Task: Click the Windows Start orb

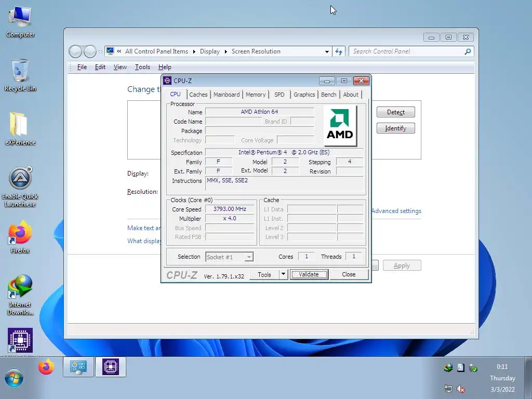Action: 14,378
